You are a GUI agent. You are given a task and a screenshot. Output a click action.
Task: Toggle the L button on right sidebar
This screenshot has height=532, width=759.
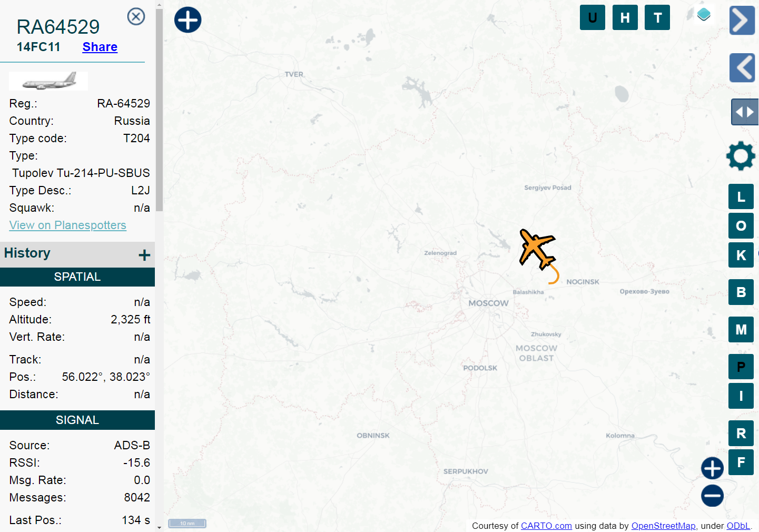point(741,196)
